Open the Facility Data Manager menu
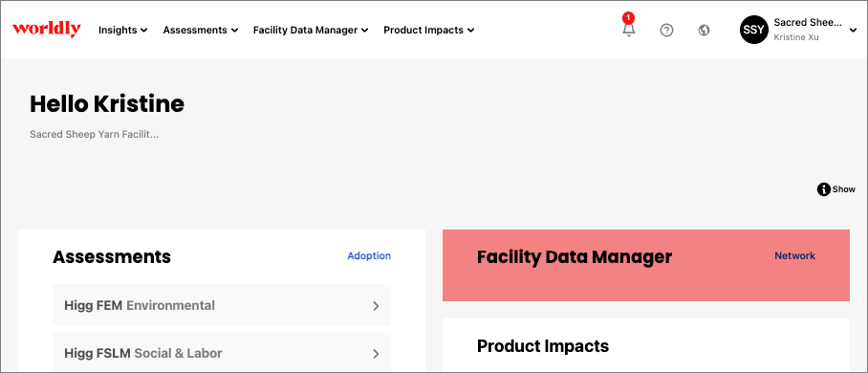The image size is (868, 373). pos(311,31)
